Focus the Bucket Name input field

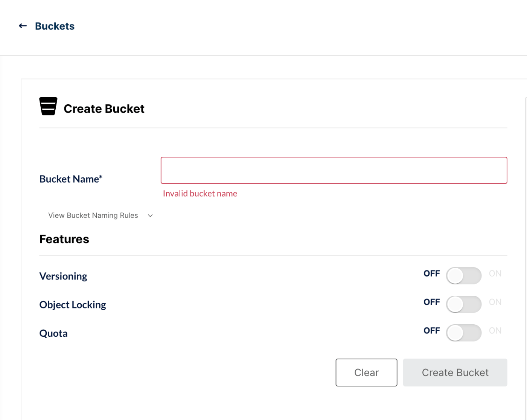[334, 170]
